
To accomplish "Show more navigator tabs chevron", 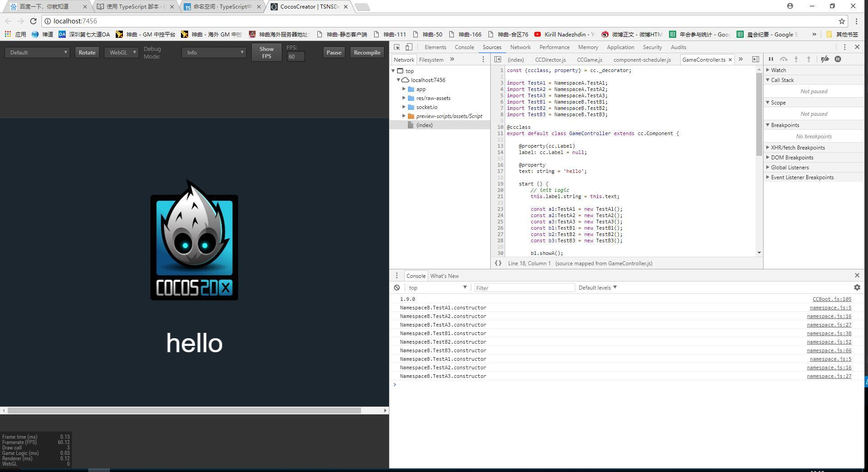I will click(452, 59).
